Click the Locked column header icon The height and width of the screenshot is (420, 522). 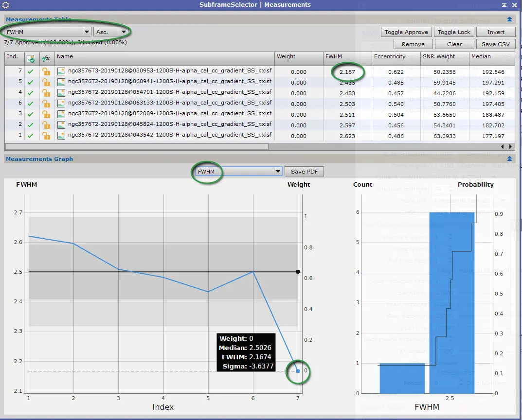coord(46,59)
